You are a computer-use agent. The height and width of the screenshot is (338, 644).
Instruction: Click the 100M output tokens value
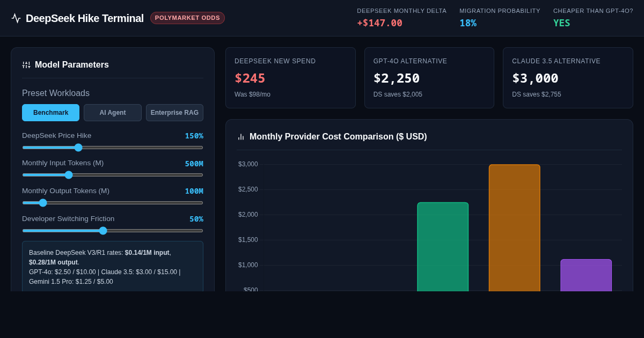(194, 191)
